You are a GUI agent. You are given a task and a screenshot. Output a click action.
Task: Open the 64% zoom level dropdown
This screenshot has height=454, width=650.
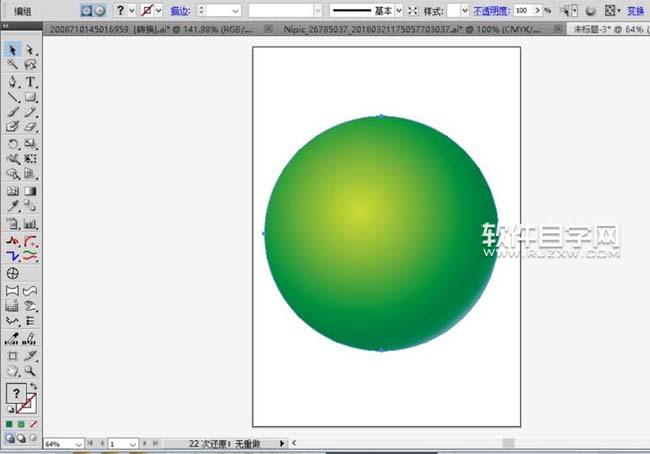(x=78, y=444)
